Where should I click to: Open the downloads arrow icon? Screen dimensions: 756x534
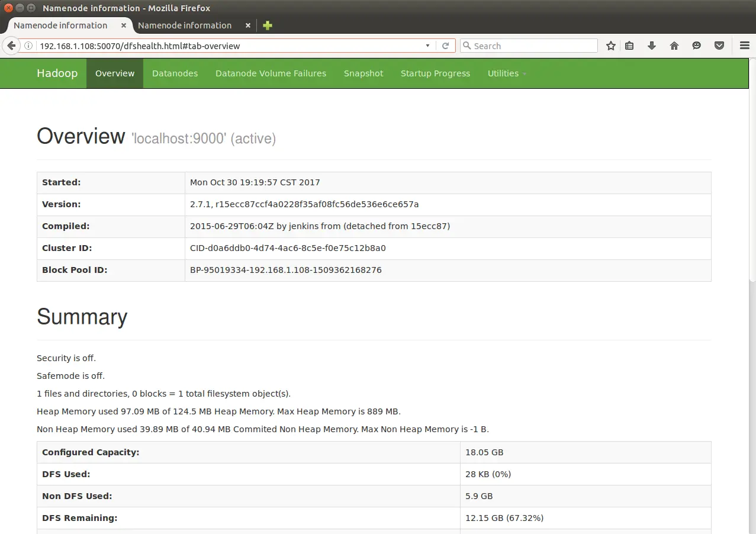click(x=652, y=46)
